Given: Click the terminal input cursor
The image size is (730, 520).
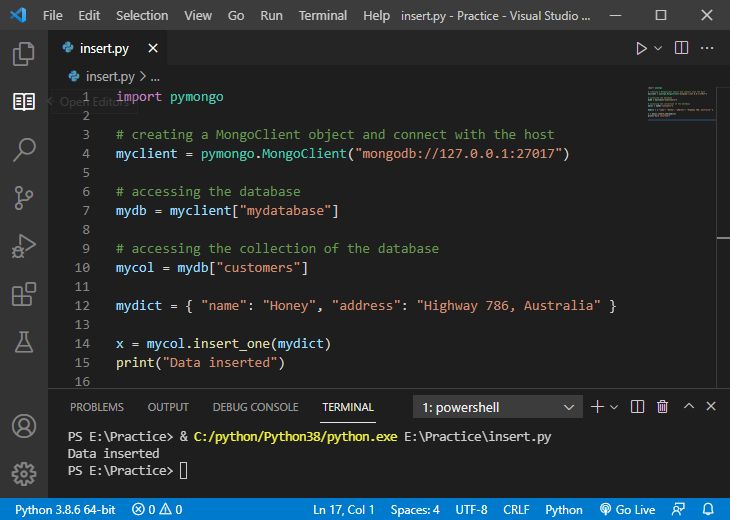Looking at the screenshot, I should 183,470.
